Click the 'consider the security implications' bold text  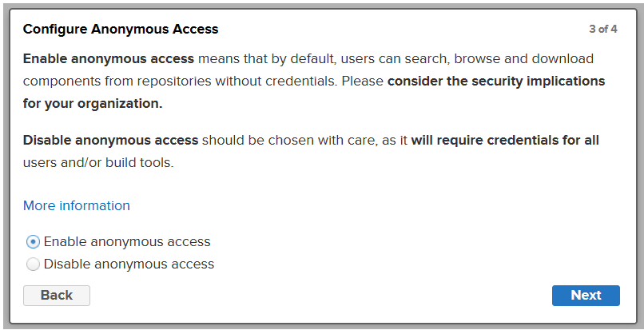tap(496, 81)
